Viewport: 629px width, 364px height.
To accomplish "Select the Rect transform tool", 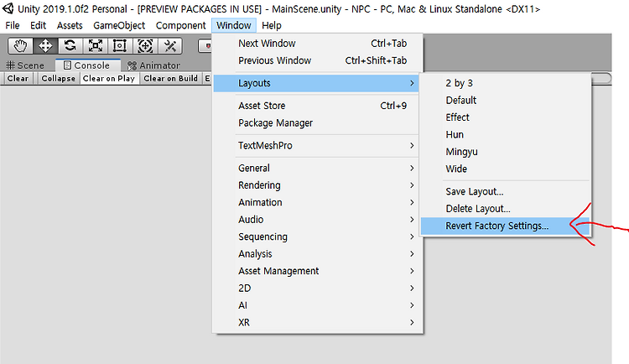I will click(120, 46).
